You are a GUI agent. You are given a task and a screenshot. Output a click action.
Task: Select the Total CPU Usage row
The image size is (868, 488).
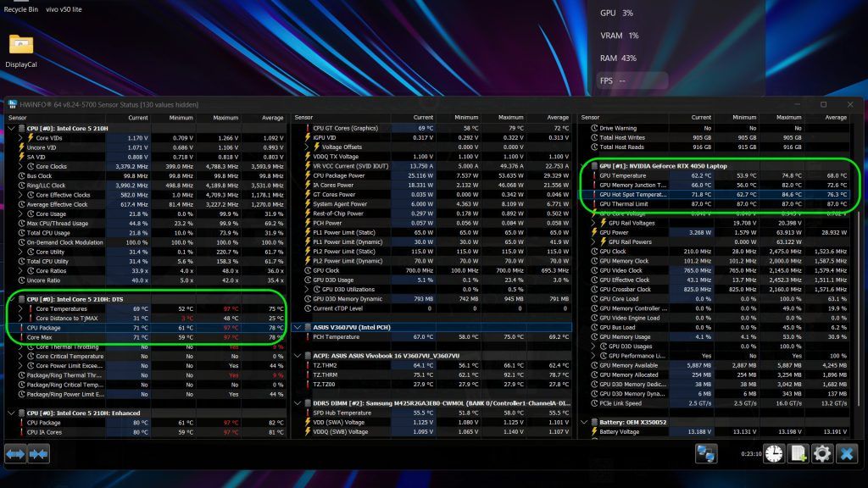point(147,233)
